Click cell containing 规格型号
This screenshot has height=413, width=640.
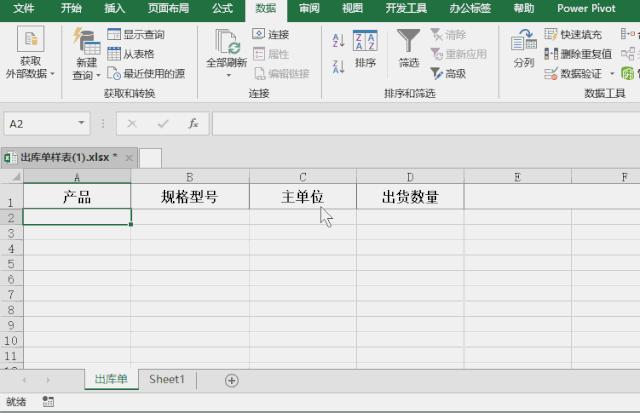[x=190, y=196]
